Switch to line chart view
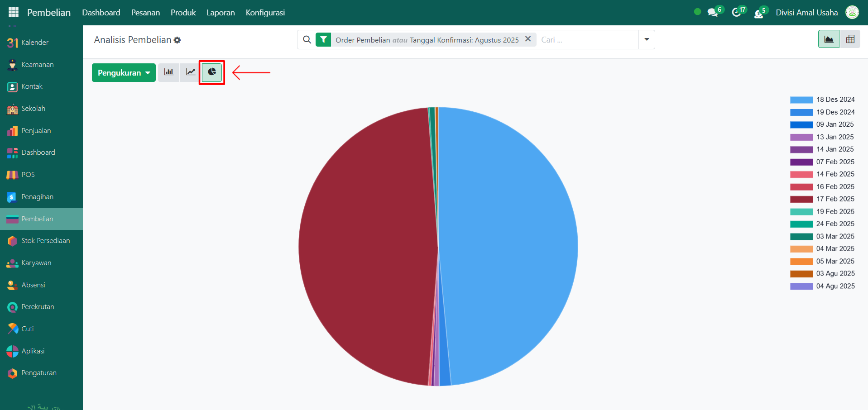Image resolution: width=868 pixels, height=410 pixels. pos(191,72)
